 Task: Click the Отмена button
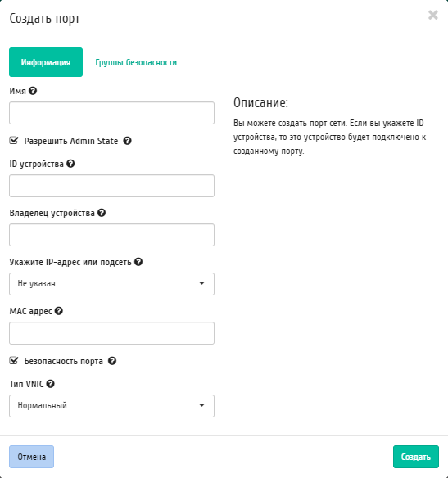(31, 457)
